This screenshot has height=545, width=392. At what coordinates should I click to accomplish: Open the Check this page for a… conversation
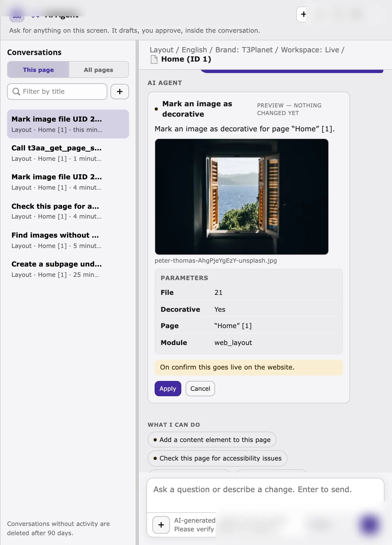(x=68, y=211)
